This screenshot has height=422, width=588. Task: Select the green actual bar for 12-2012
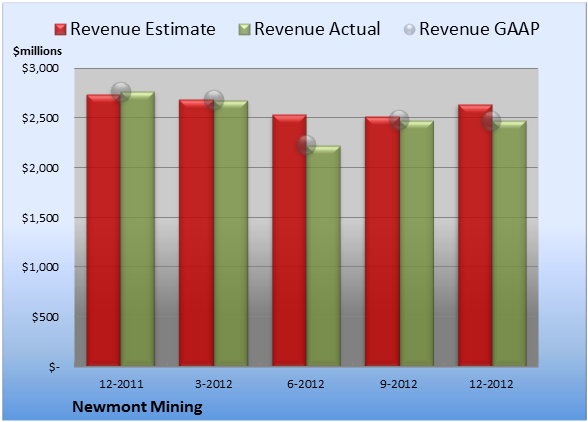[x=509, y=243]
